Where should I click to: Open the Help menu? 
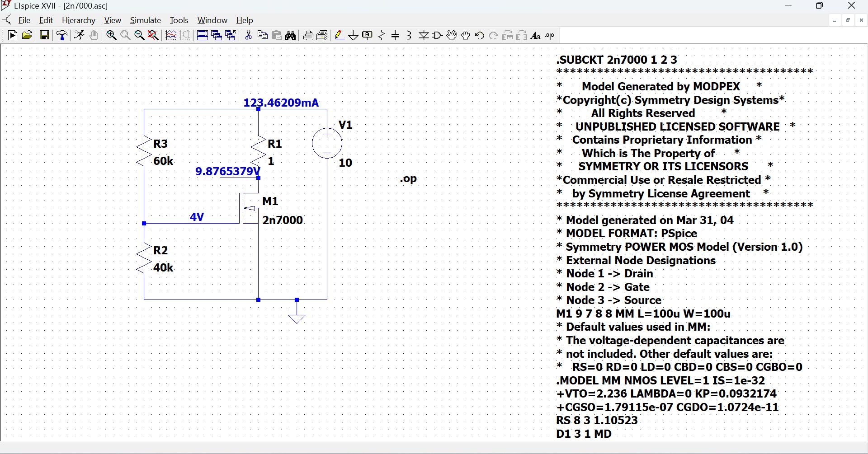pyautogui.click(x=245, y=20)
